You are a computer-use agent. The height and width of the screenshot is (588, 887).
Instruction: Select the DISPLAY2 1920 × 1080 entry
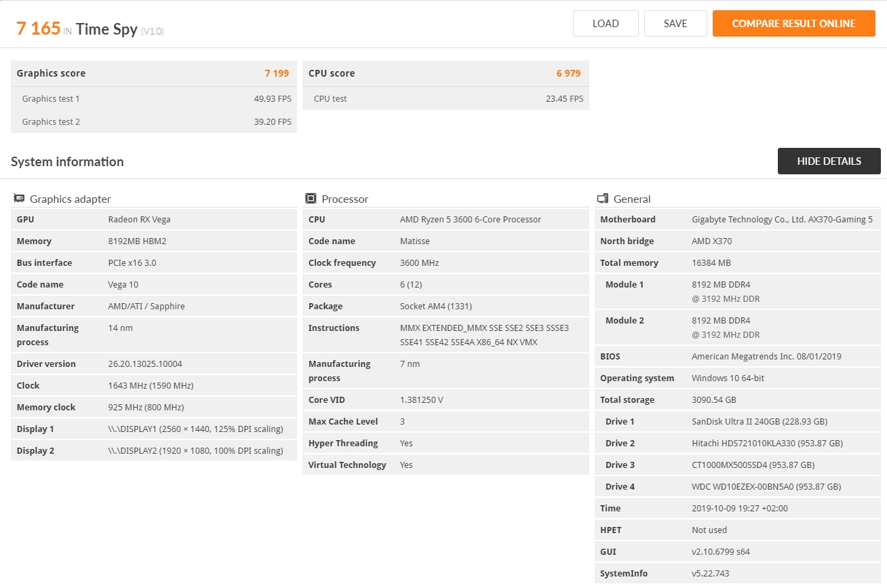[195, 450]
